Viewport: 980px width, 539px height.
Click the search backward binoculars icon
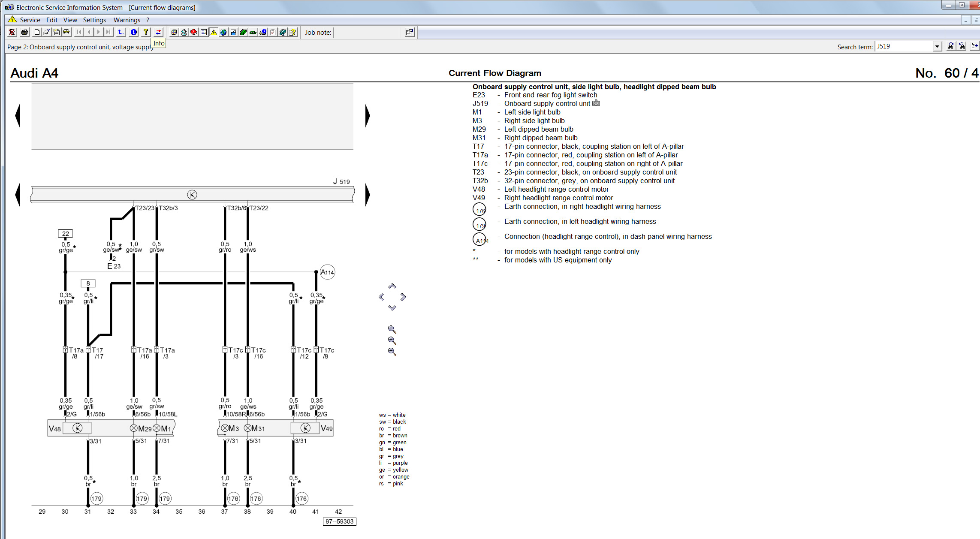tap(962, 46)
